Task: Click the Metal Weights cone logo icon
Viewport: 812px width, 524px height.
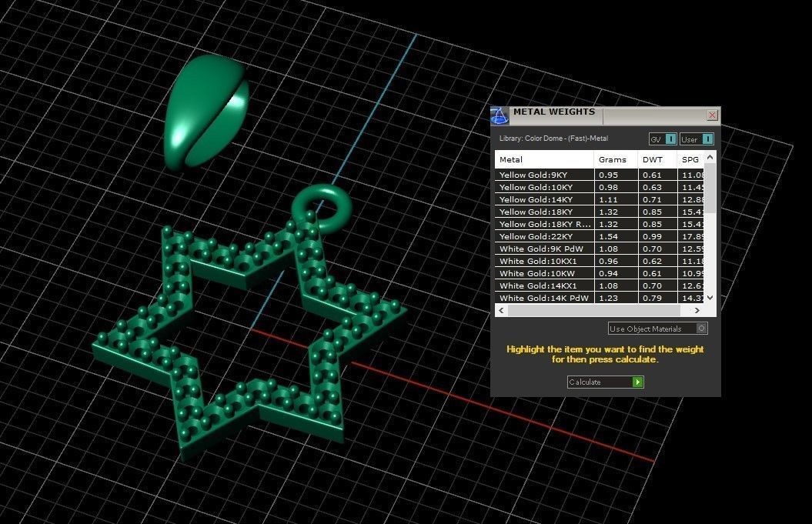Action: [500, 116]
